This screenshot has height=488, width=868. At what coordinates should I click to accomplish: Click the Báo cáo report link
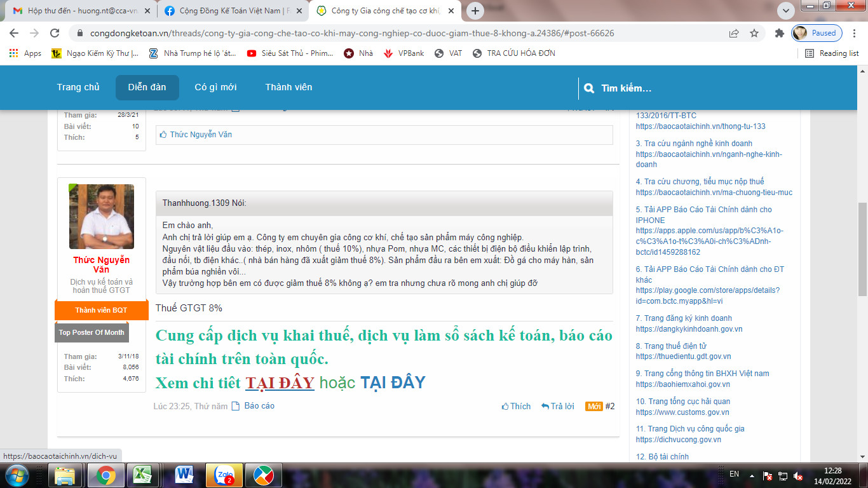tap(259, 405)
